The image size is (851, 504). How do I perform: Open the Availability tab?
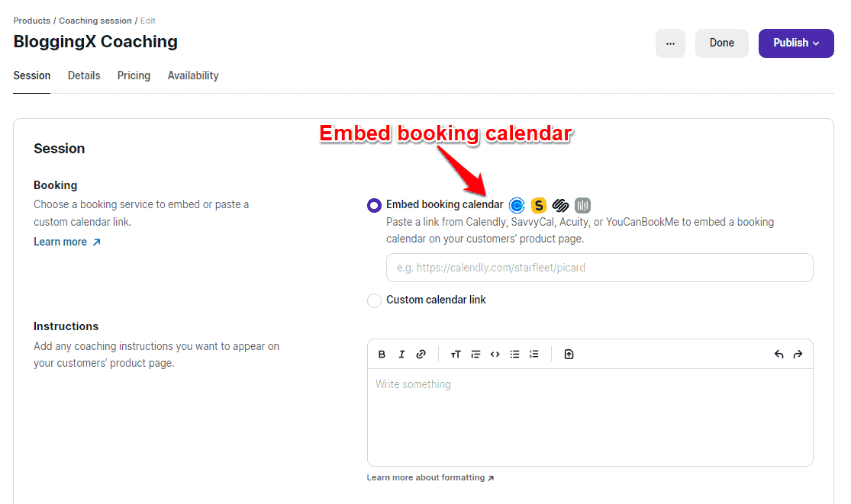tap(192, 75)
